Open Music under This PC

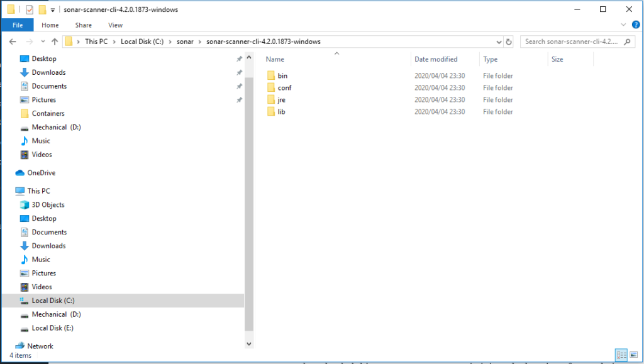tap(41, 260)
